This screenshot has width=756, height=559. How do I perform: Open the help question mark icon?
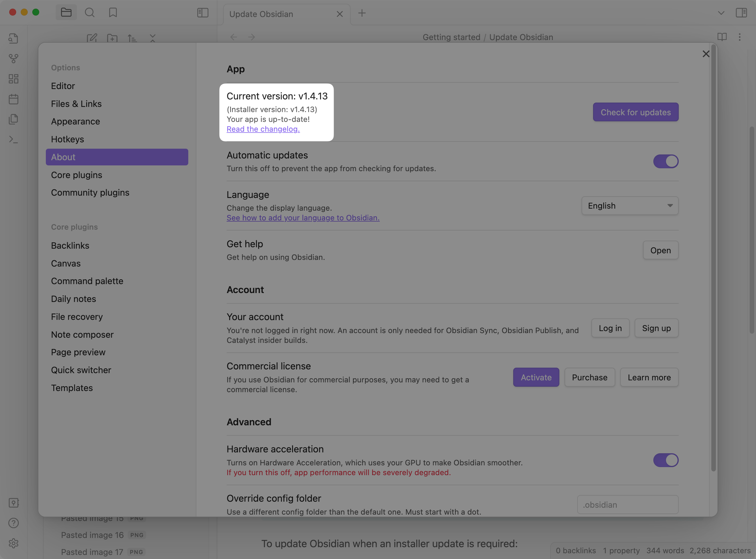[x=14, y=523]
